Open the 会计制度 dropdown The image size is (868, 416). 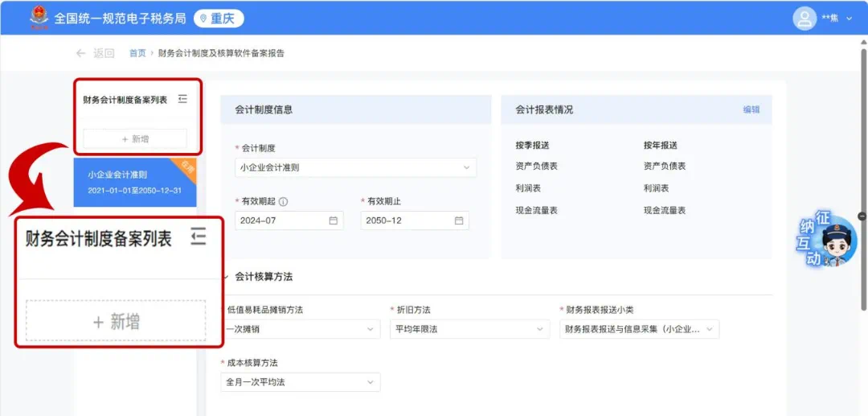pyautogui.click(x=355, y=167)
